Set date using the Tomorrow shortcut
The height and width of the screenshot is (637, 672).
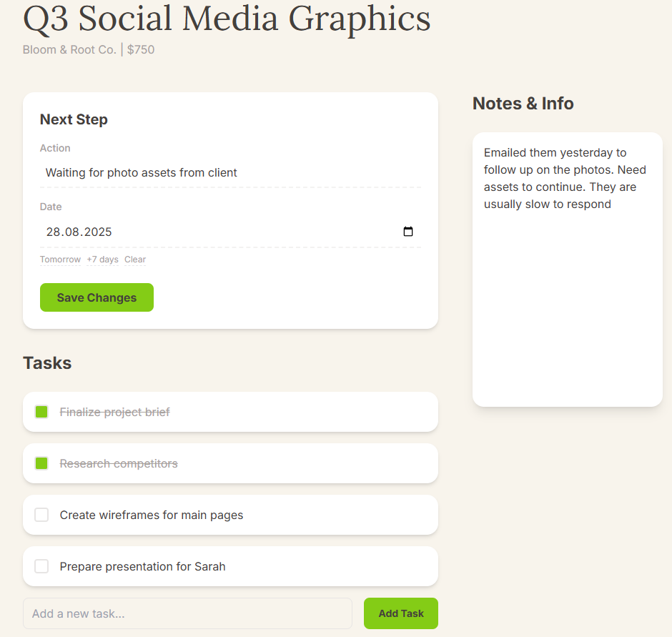pos(60,260)
